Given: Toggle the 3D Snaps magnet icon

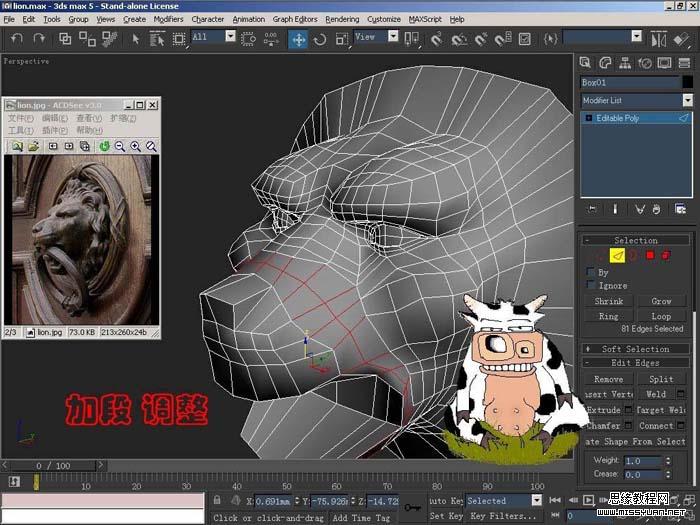Looking at the screenshot, I should click(436, 39).
